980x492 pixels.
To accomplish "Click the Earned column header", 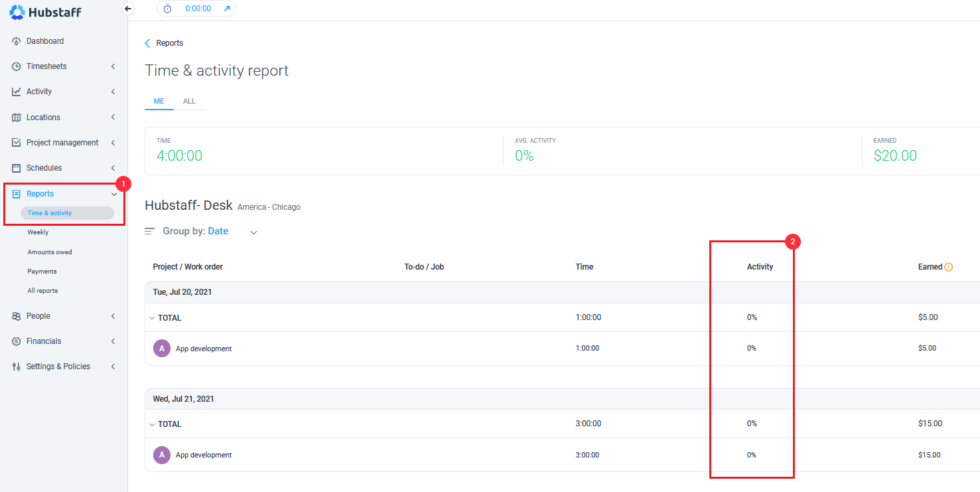I will 930,267.
